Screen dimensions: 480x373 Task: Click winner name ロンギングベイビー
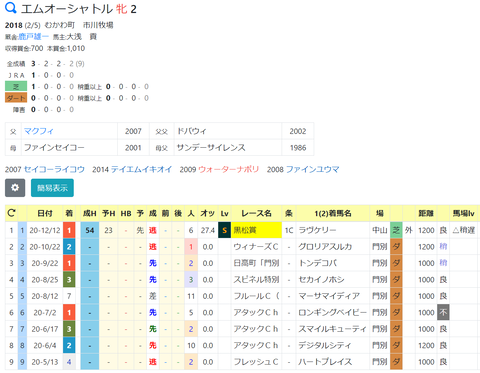332,312
